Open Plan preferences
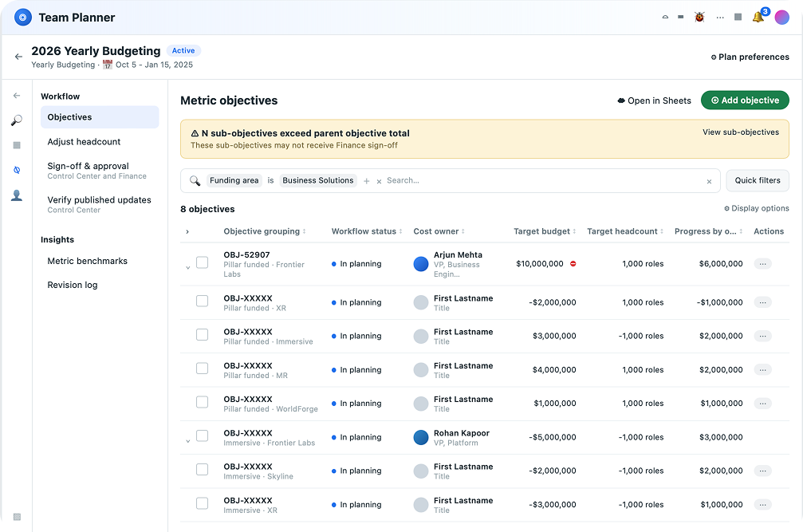 (750, 57)
